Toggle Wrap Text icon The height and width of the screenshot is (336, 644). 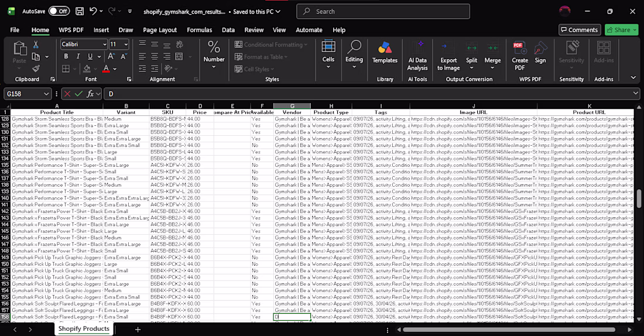pos(180,44)
